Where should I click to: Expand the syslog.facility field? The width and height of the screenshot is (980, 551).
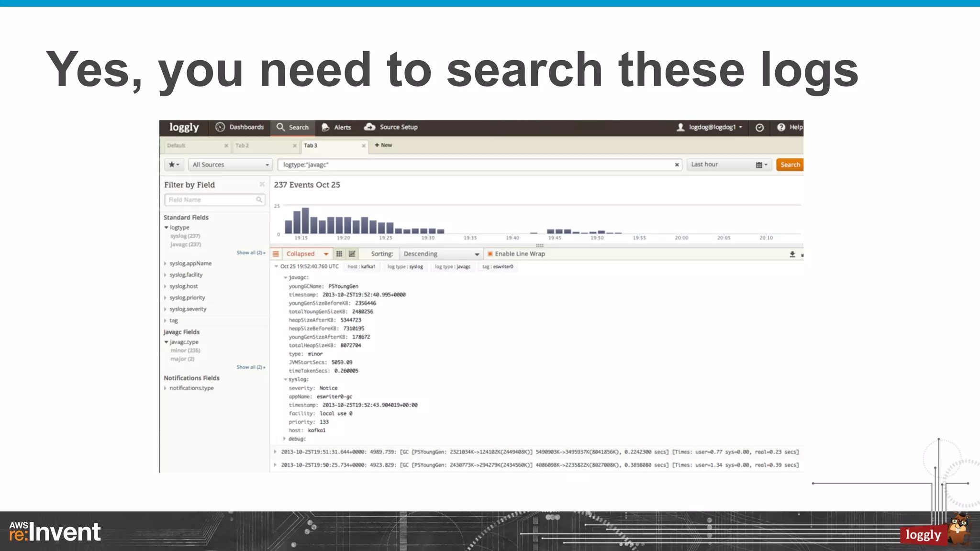click(165, 275)
